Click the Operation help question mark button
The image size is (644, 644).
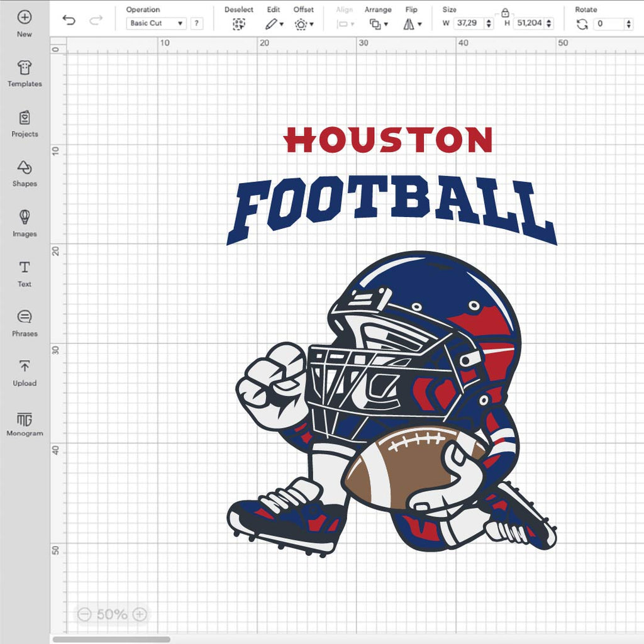pos(197,23)
